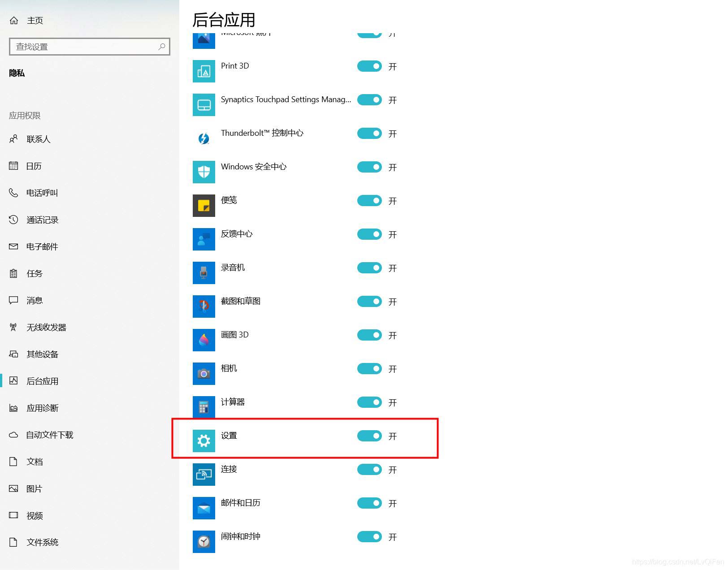
Task: Click the home icon beside 主页
Action: pyautogui.click(x=14, y=20)
